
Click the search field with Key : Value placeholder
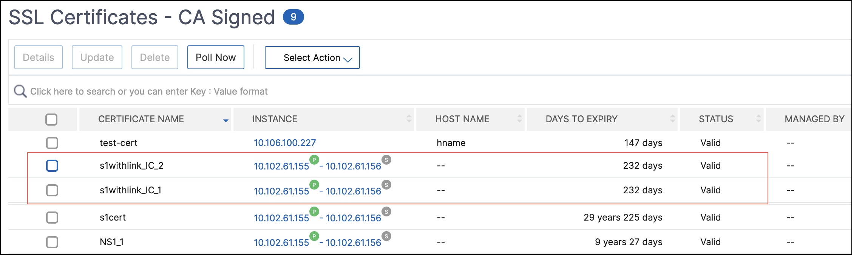pos(431,91)
